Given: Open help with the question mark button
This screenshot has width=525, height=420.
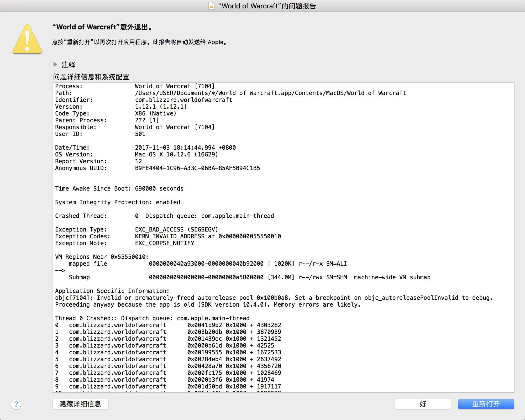Looking at the screenshot, I should [16, 404].
